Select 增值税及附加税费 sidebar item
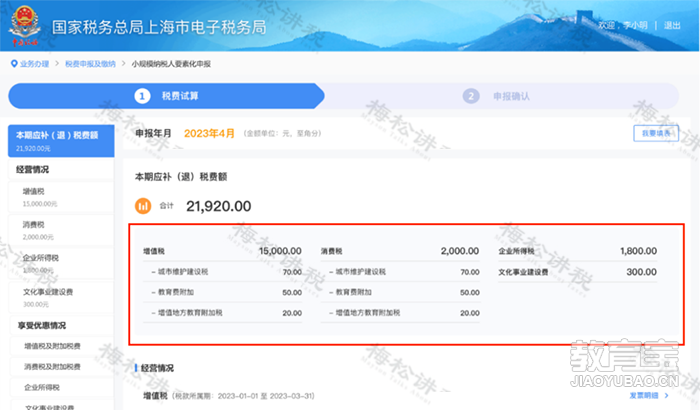 point(61,346)
